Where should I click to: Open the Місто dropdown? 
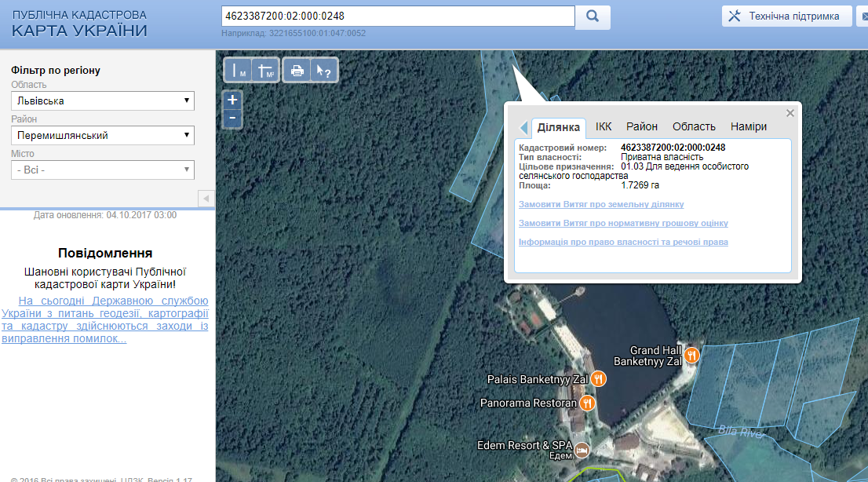(x=103, y=170)
